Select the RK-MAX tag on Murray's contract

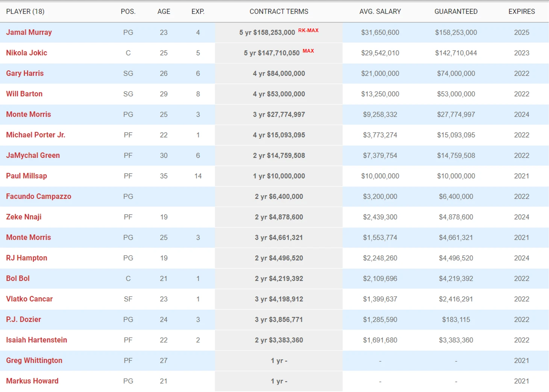(308, 30)
